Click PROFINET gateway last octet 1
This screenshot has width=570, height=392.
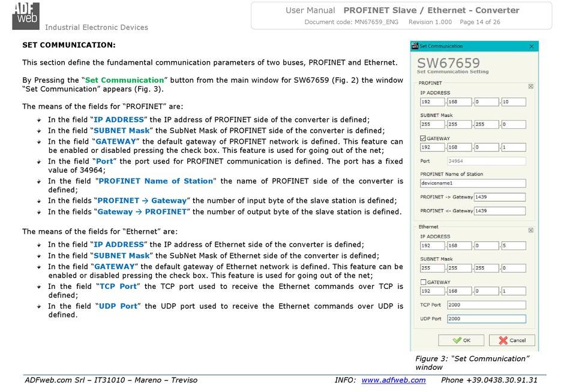click(514, 147)
